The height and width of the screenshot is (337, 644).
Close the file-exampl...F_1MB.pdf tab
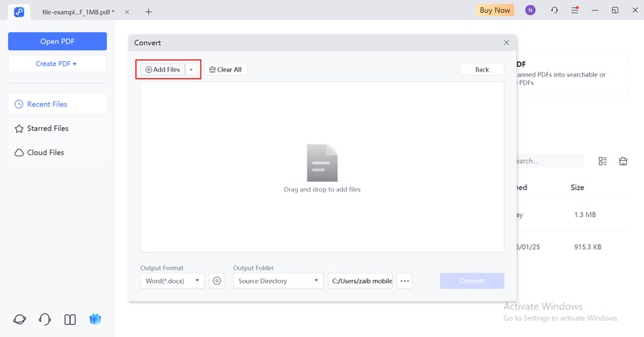click(127, 12)
